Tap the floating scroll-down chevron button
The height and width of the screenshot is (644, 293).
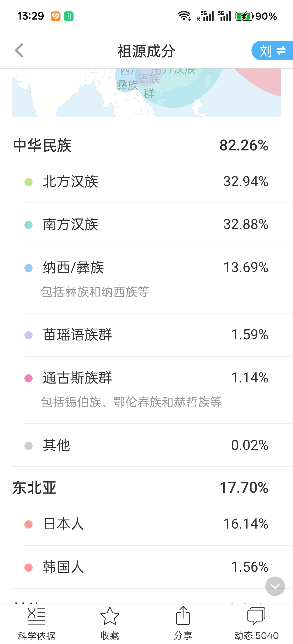point(275,586)
